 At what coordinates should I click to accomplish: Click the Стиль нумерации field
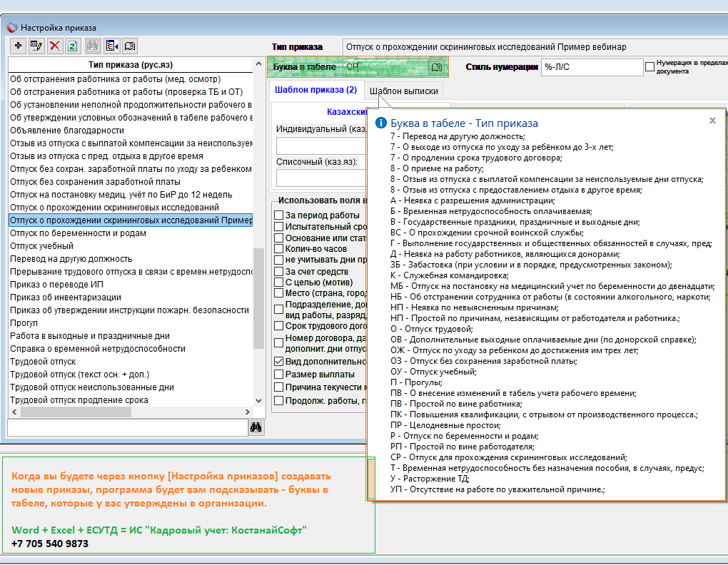pyautogui.click(x=592, y=67)
